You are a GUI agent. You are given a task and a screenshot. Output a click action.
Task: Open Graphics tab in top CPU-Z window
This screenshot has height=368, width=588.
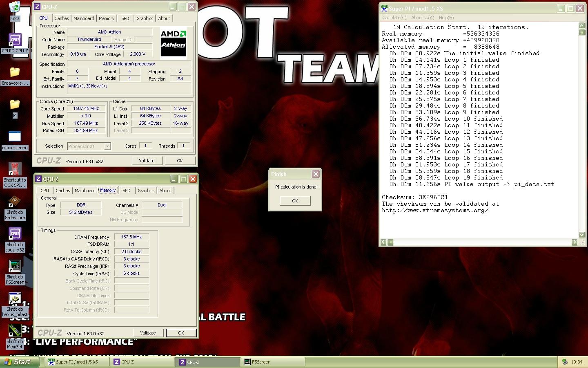point(145,18)
